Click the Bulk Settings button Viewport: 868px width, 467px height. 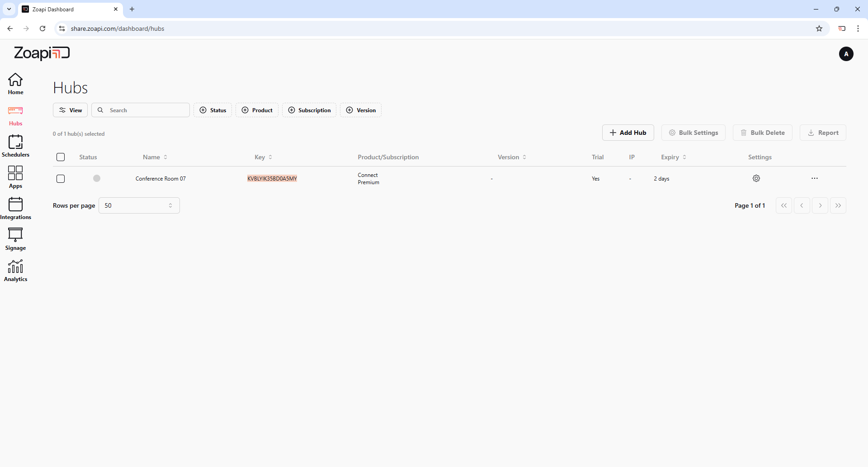coord(693,133)
